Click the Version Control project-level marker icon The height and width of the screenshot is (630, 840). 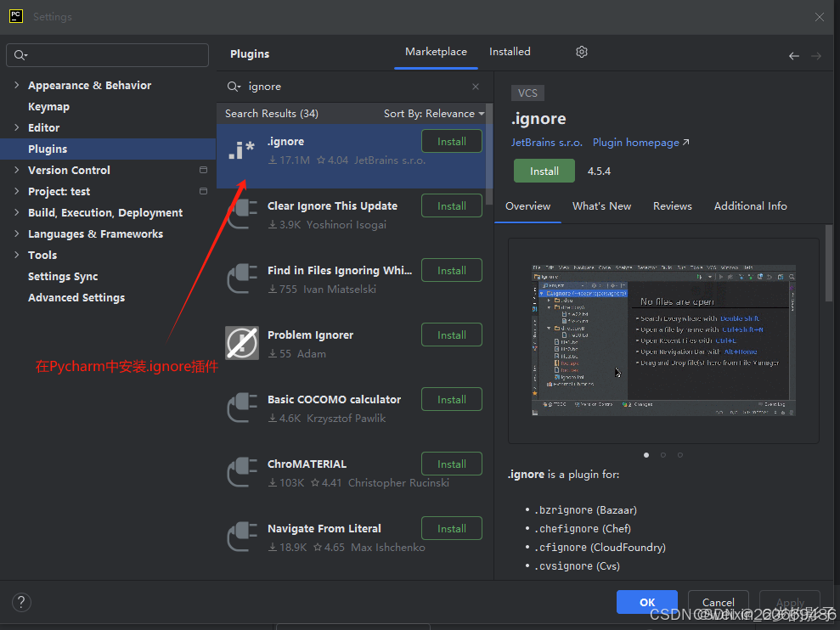click(x=203, y=170)
